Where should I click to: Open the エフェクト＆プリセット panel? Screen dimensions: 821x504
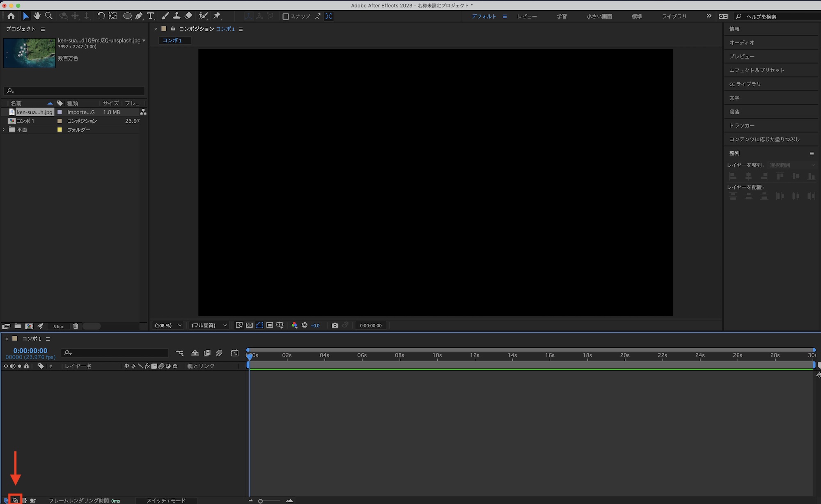coord(757,70)
